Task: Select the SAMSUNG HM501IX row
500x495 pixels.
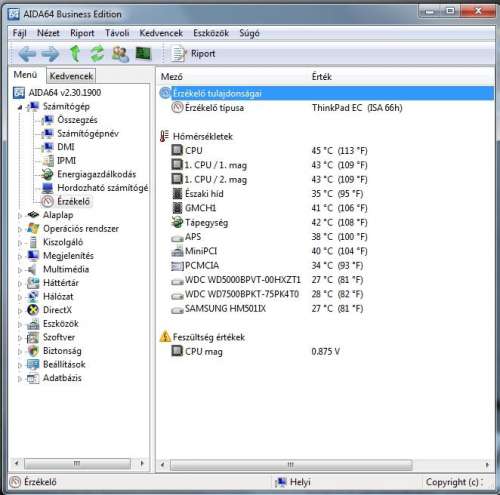Action: click(x=326, y=308)
